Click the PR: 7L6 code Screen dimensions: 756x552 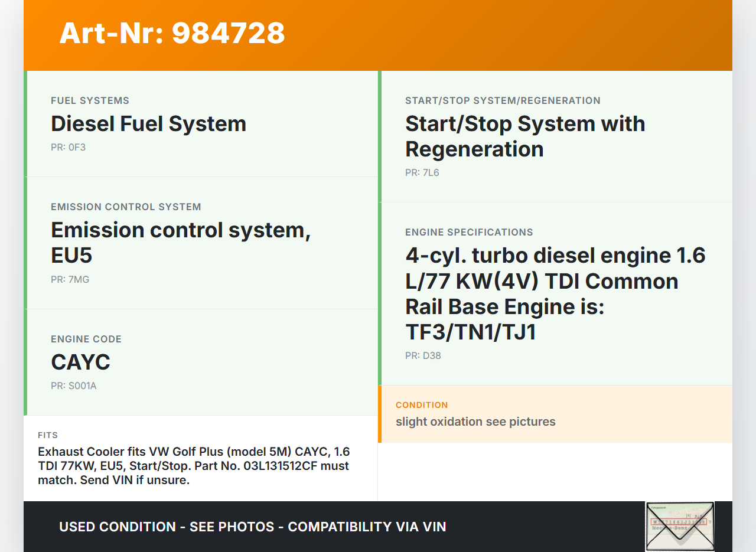point(422,172)
